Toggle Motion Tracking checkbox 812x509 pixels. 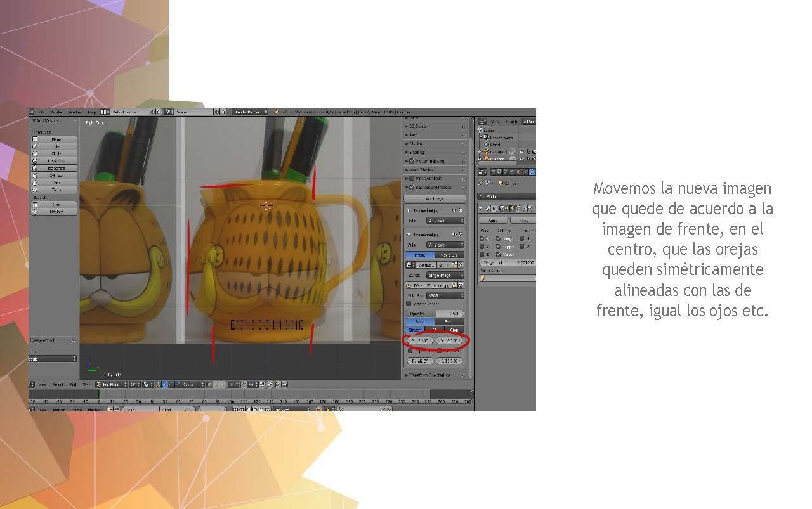coord(411,161)
